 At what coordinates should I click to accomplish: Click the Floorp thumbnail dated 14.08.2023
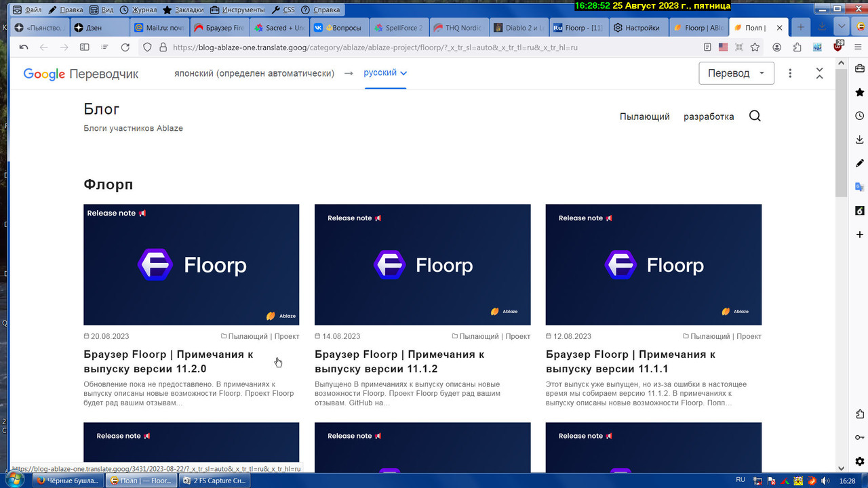(422, 265)
